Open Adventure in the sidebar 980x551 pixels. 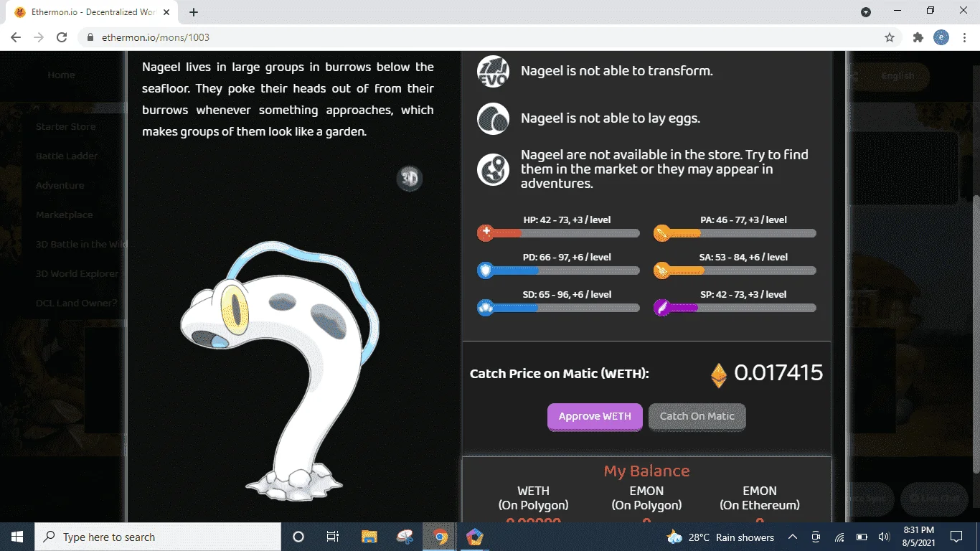pos(60,186)
